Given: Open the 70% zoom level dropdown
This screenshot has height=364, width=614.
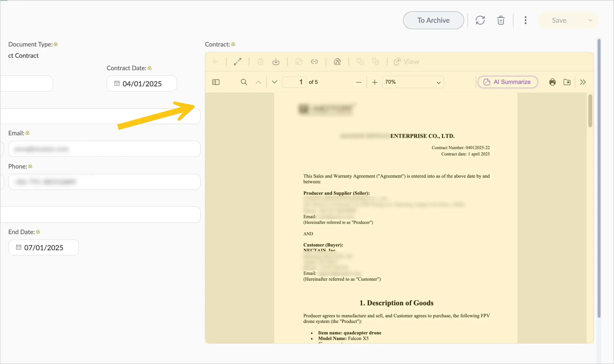Looking at the screenshot, I should (x=413, y=82).
